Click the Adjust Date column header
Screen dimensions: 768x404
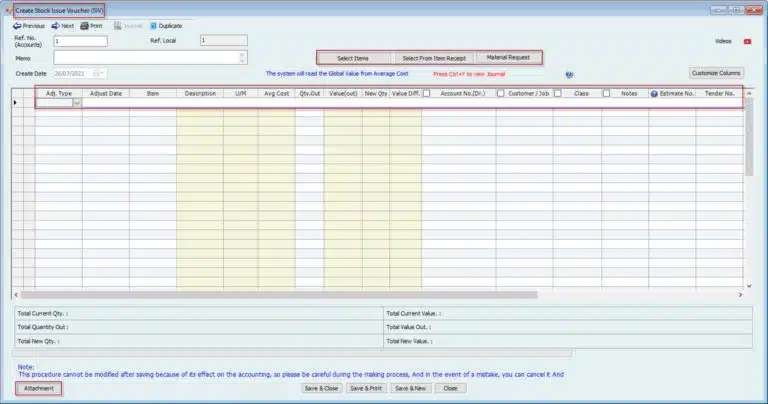(106, 94)
